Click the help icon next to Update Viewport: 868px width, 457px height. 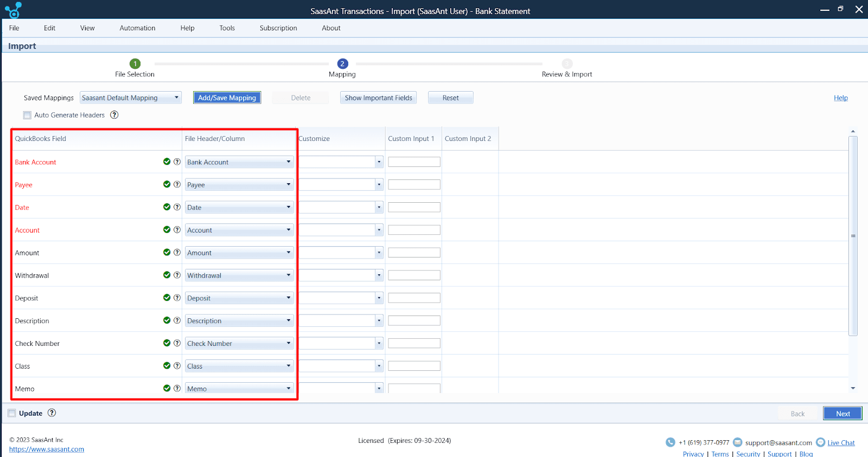point(52,413)
